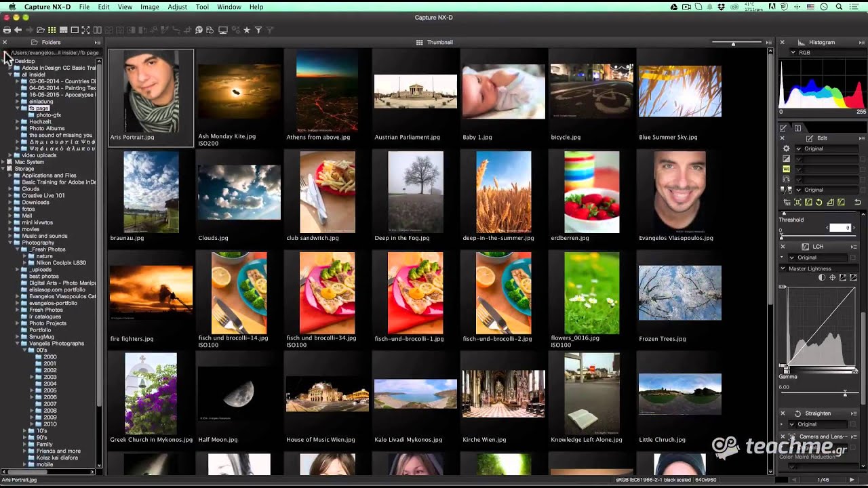Screen dimensions: 868x488
Task: Click the Picture Control gear icon
Action: (786, 148)
